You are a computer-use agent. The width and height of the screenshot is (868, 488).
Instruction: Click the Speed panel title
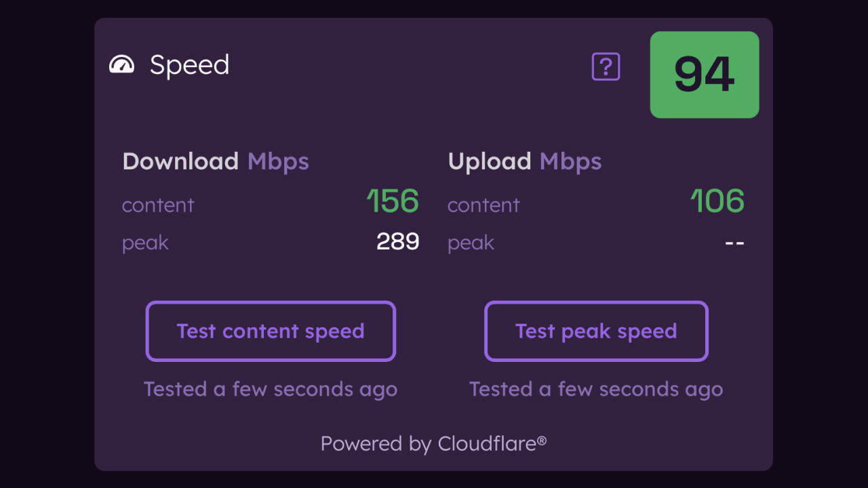click(189, 65)
